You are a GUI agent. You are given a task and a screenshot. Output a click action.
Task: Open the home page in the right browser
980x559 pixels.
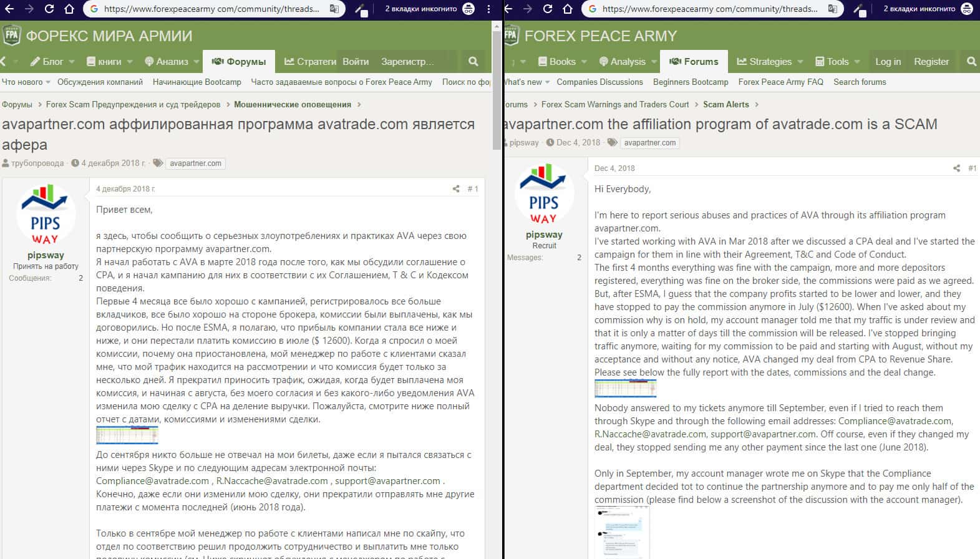[x=568, y=9]
